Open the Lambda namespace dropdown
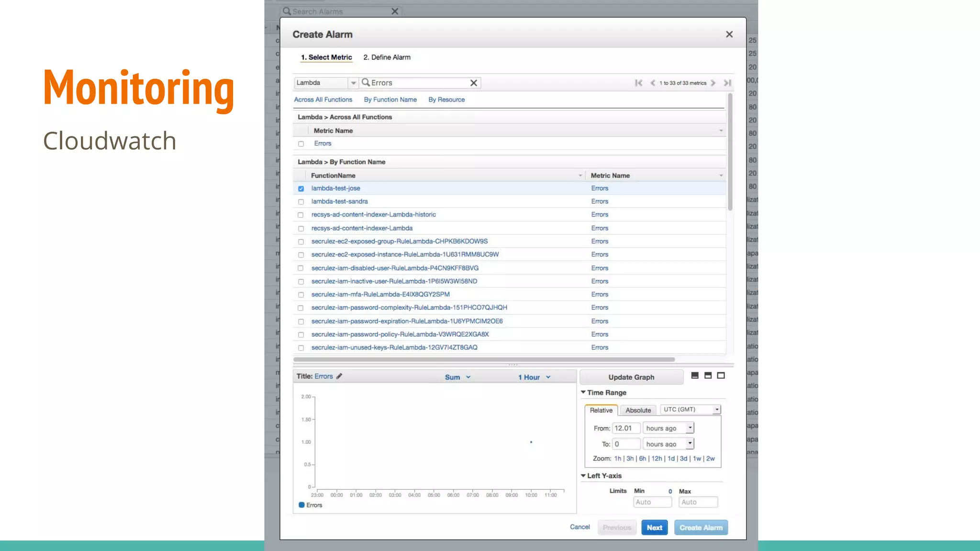980x551 pixels. (353, 83)
